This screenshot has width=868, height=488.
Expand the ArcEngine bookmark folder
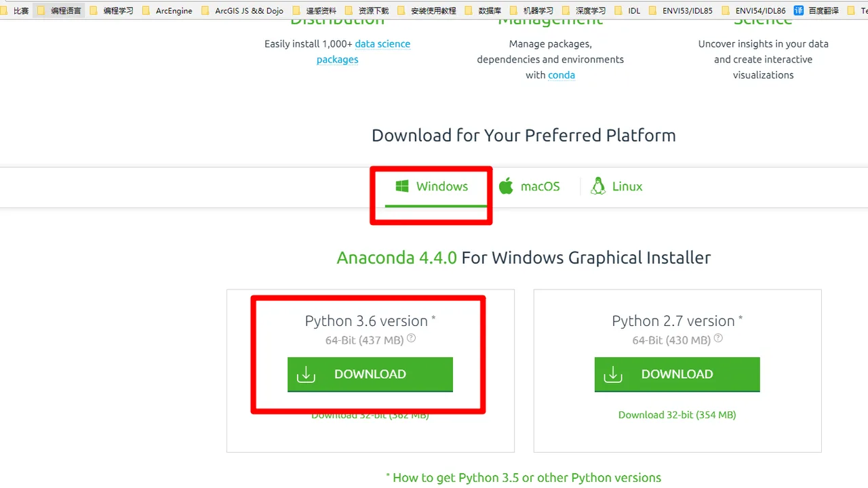point(167,10)
